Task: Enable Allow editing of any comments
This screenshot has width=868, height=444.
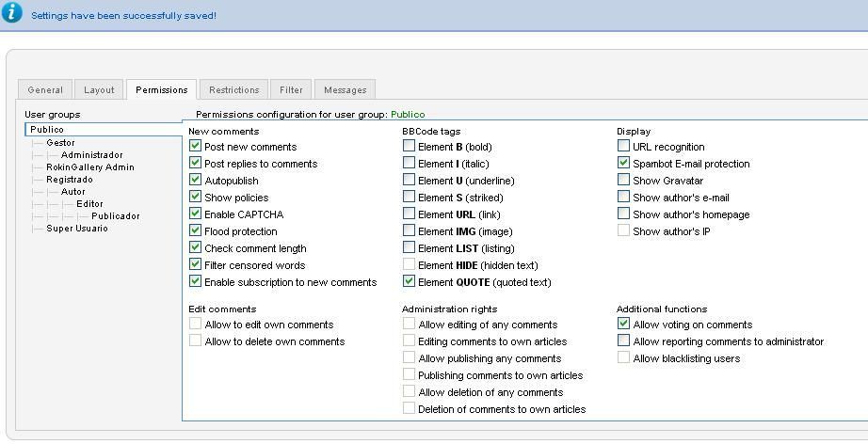Action: (409, 324)
